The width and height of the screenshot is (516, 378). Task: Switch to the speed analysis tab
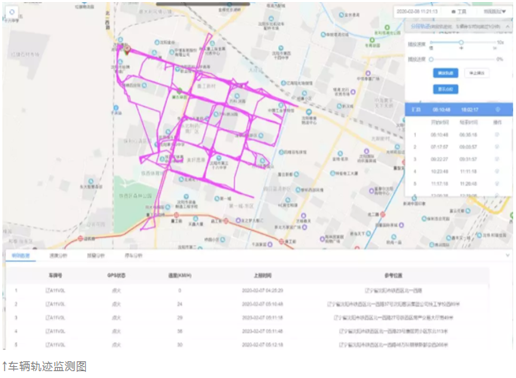[58, 255]
